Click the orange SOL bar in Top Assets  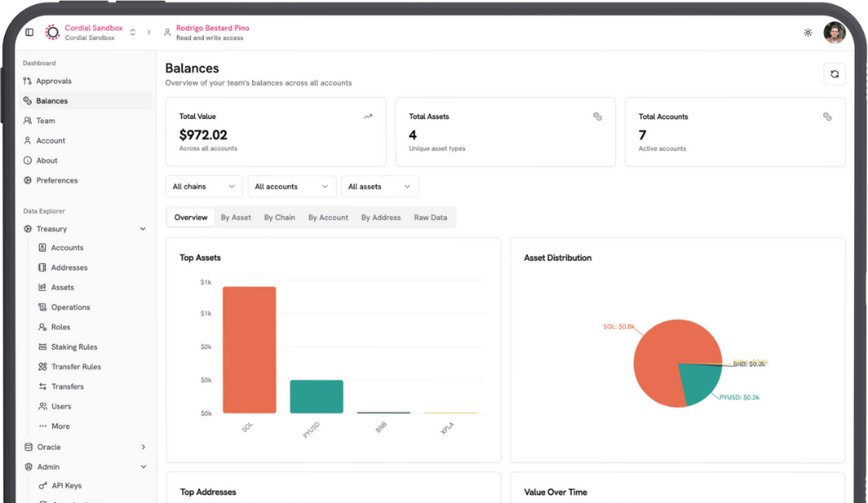tap(249, 351)
